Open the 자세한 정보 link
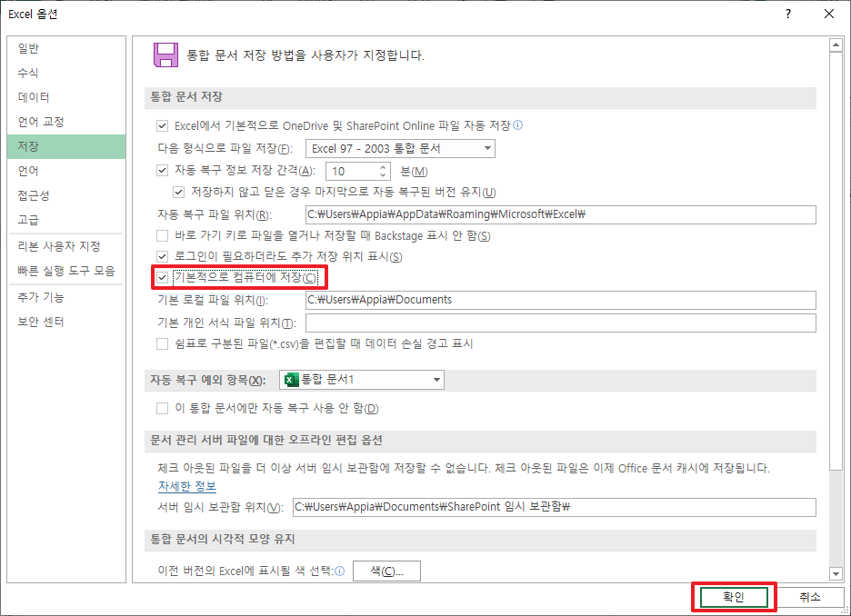 click(x=187, y=486)
